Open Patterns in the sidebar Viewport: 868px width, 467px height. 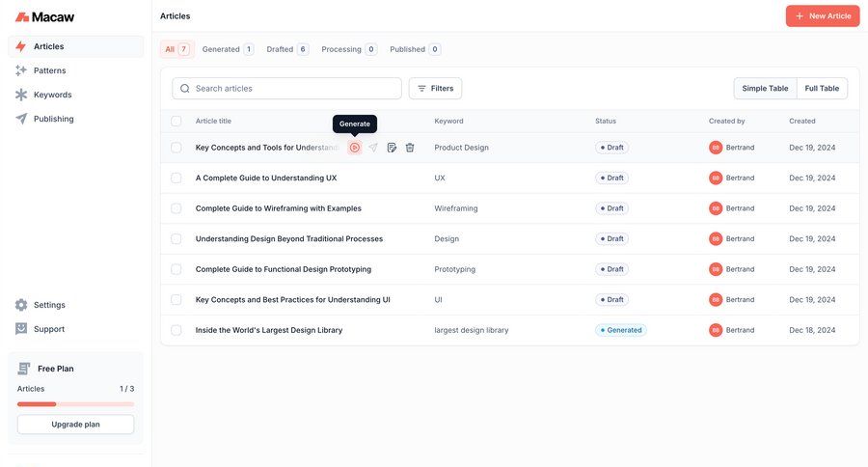76,70
